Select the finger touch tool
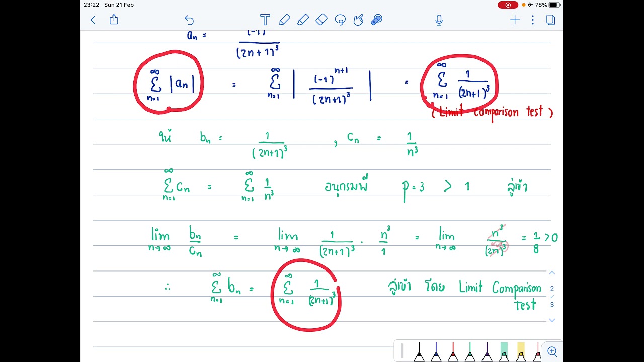The height and width of the screenshot is (362, 644). [358, 20]
